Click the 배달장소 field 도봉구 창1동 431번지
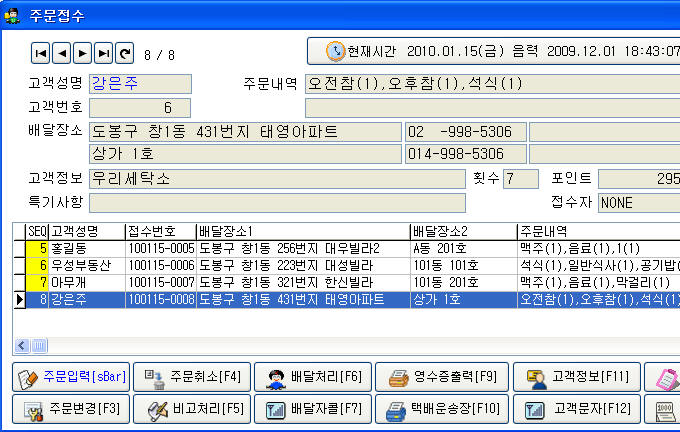Viewport: 680px width, 432px height. (x=245, y=132)
